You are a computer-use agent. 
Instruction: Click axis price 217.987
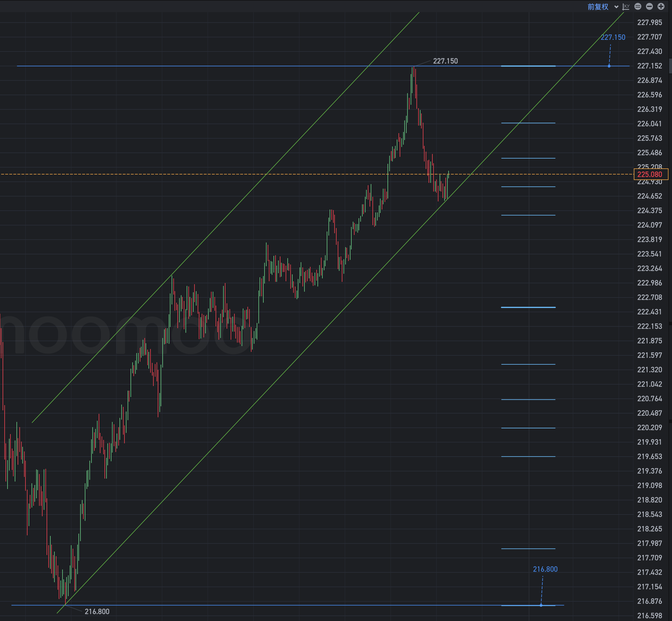(x=649, y=543)
